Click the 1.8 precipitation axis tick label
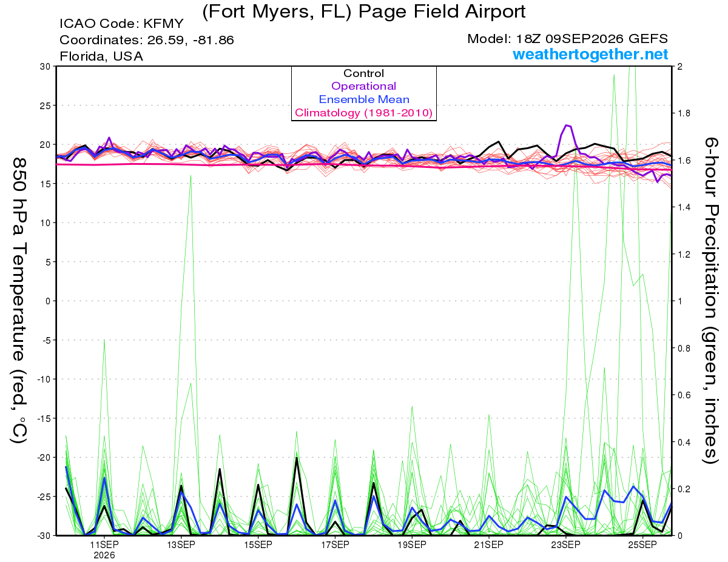 (x=683, y=113)
